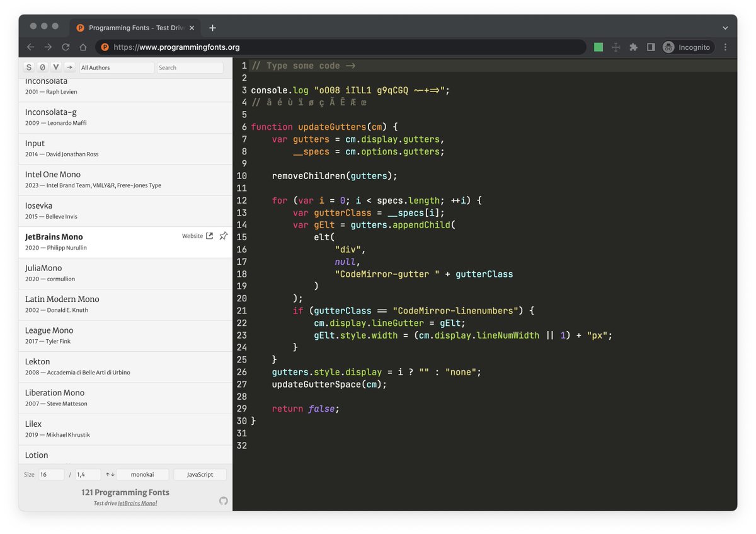This screenshot has width=756, height=534.
Task: Toggle the arrow ligatures filter button
Action: pyautogui.click(x=69, y=67)
